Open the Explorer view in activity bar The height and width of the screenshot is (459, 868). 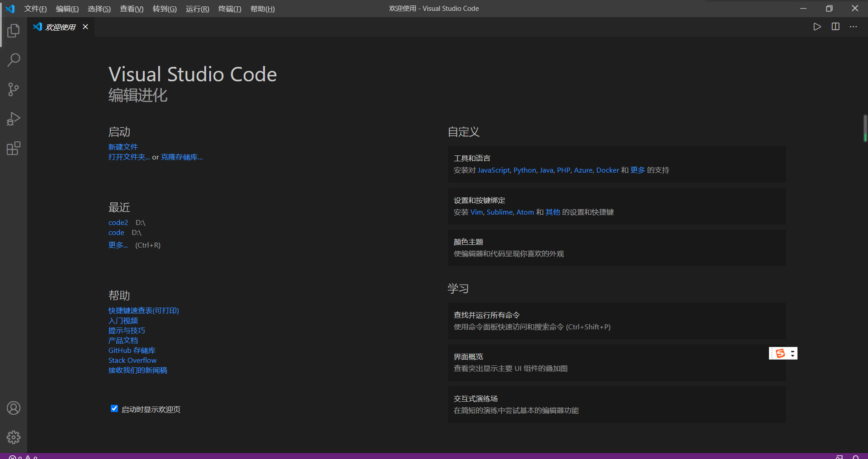(x=14, y=31)
